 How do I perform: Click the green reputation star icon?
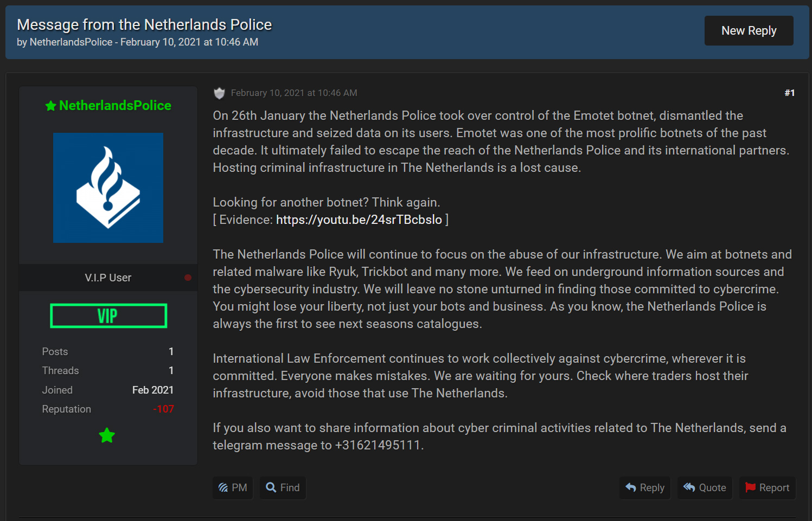coord(107,435)
